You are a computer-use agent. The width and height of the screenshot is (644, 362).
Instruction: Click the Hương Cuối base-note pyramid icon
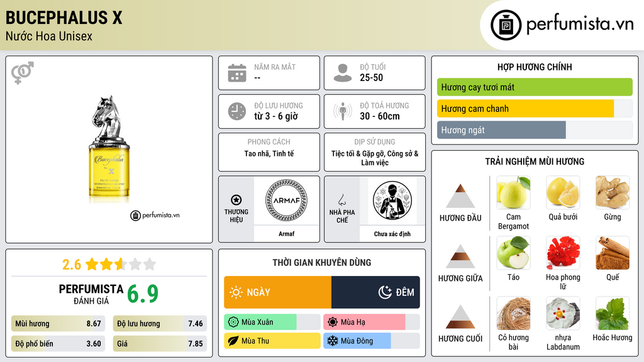tap(460, 317)
